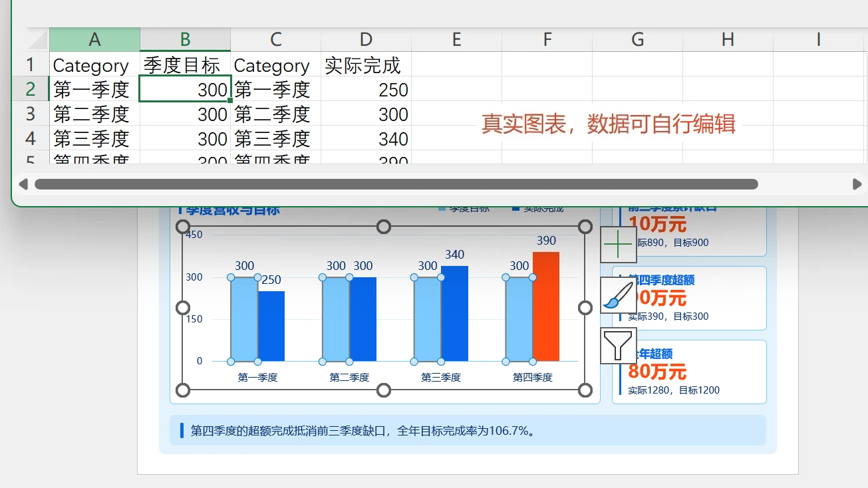868x488 pixels.
Task: Select column G header
Action: click(x=638, y=39)
